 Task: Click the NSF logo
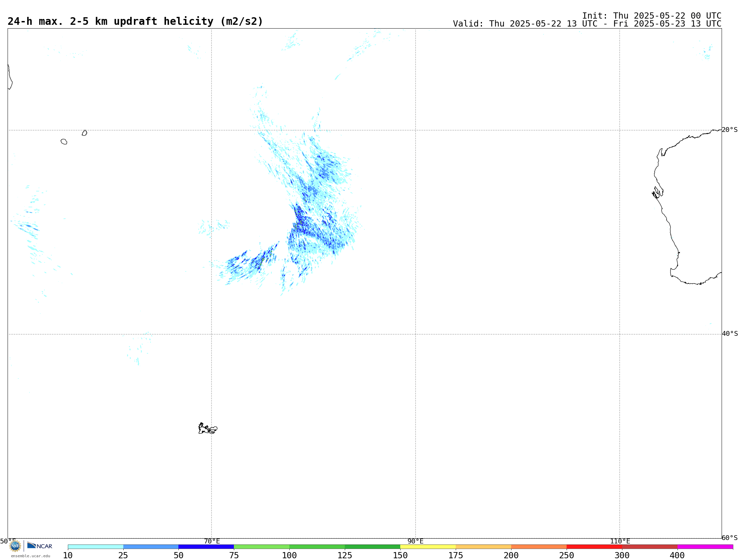[x=15, y=546]
